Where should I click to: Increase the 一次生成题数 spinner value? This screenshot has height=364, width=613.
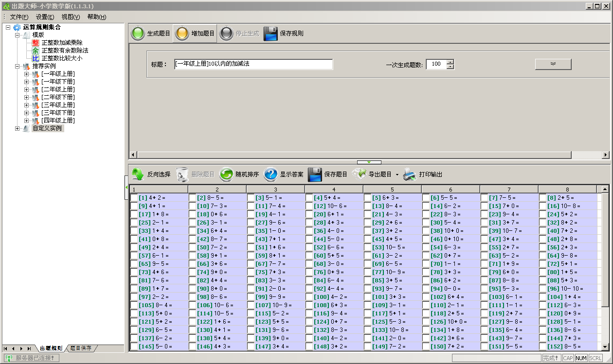[450, 62]
